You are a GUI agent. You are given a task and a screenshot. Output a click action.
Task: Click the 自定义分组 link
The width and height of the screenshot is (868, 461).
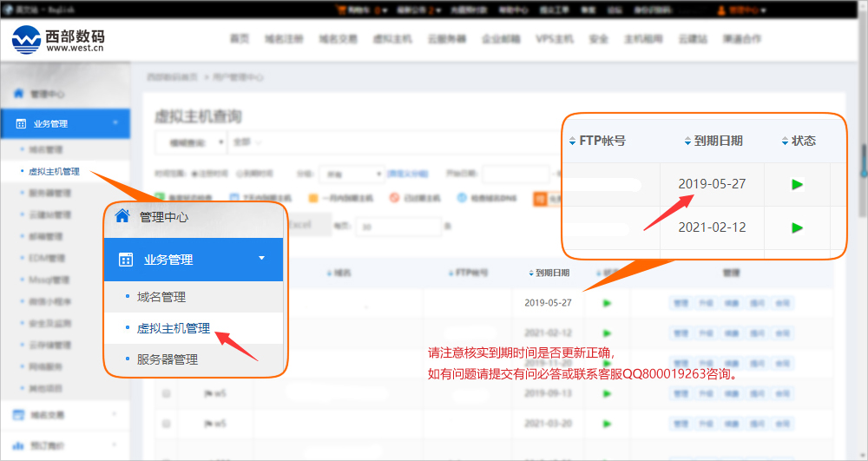pos(407,174)
